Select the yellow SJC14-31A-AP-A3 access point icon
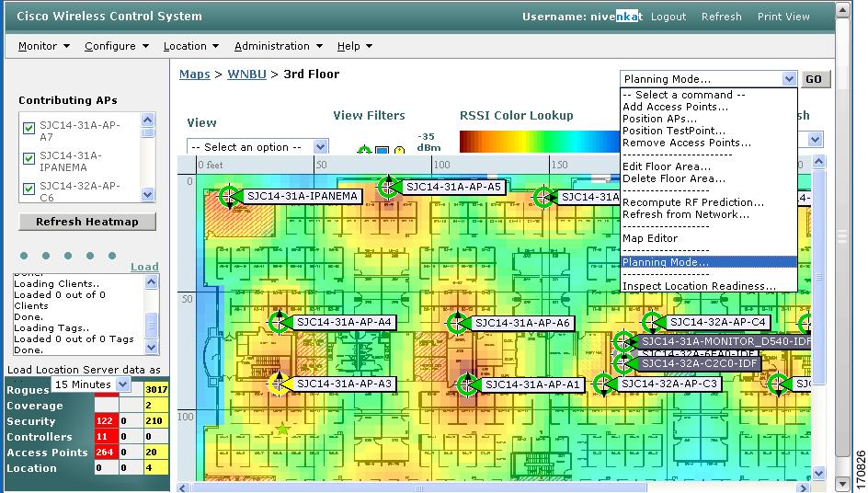 point(279,384)
